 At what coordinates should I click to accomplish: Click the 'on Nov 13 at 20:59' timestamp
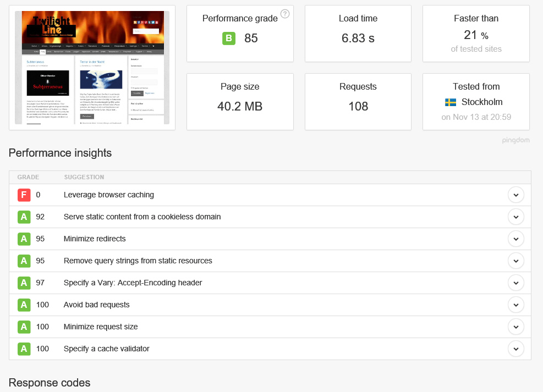(x=476, y=117)
